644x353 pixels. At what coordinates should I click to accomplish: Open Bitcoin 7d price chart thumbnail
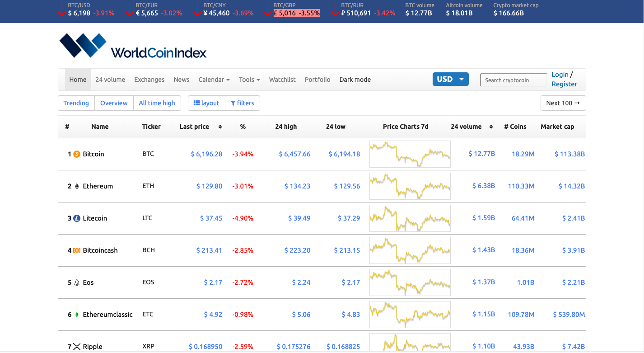pyautogui.click(x=410, y=154)
